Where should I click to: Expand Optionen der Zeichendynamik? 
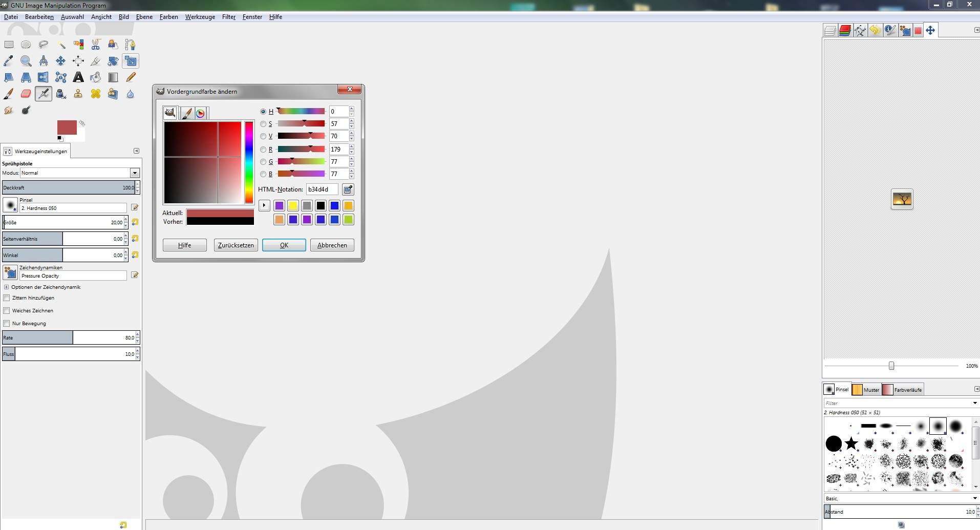(x=6, y=287)
